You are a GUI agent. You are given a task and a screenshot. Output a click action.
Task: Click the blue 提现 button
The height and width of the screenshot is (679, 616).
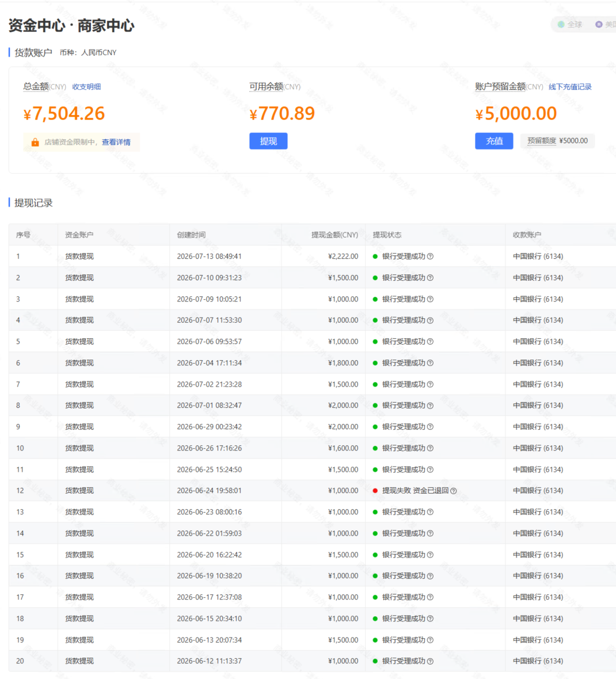[x=268, y=141]
